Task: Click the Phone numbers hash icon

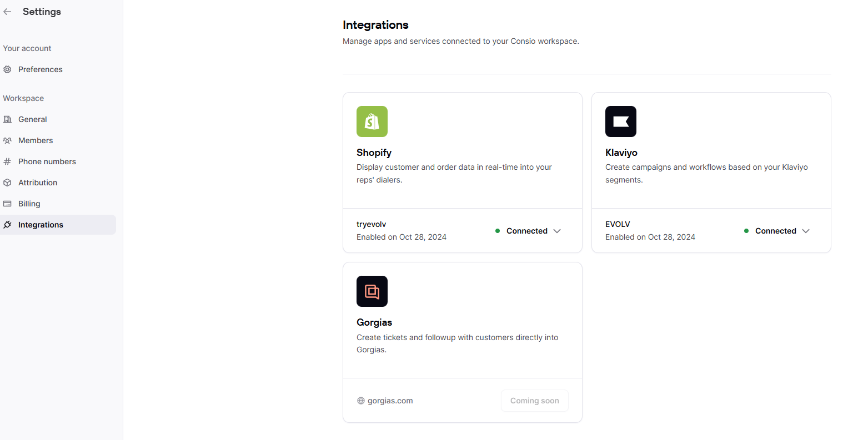Action: [7, 161]
